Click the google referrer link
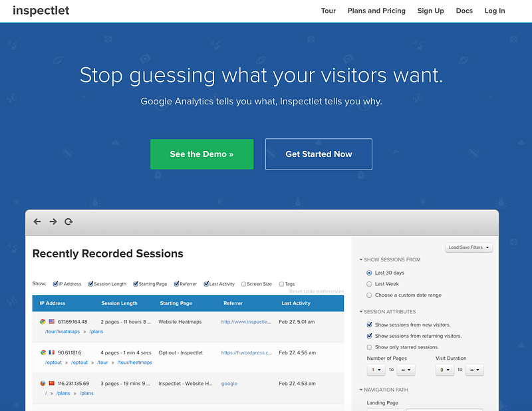This screenshot has width=532, height=411. point(229,384)
